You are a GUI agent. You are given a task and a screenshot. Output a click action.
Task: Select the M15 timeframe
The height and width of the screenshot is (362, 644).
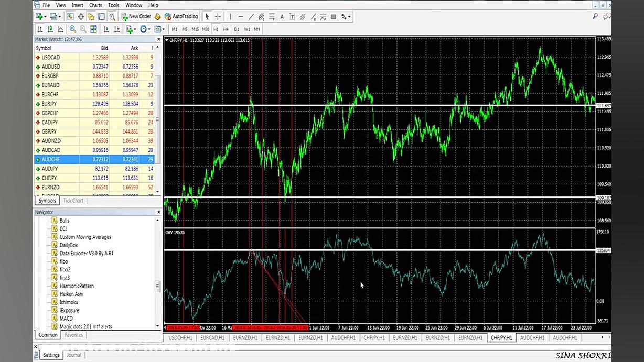(x=195, y=29)
